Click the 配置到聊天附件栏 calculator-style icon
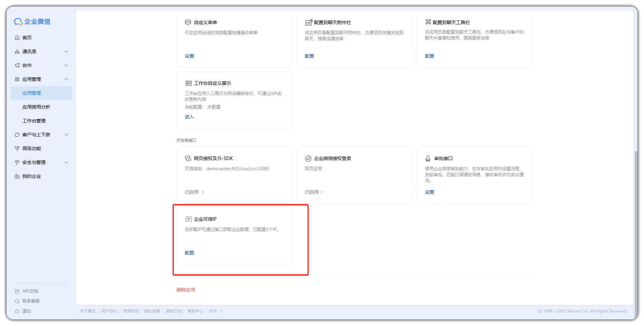 tap(308, 22)
